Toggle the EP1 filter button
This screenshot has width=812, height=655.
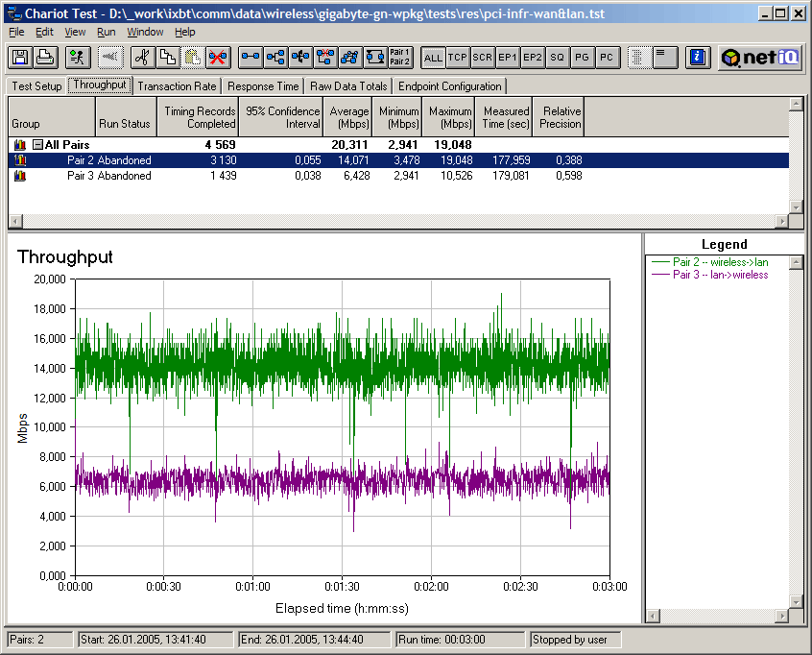click(508, 58)
